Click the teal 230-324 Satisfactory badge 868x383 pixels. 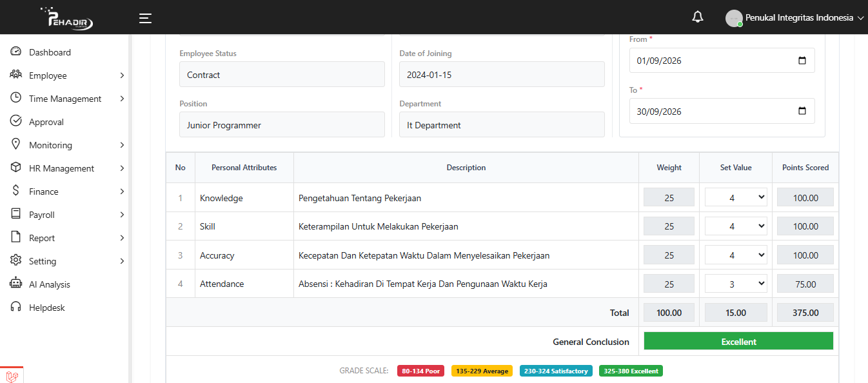[556, 371]
